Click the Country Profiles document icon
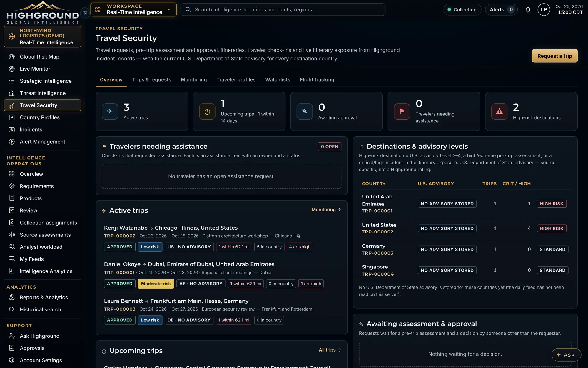This screenshot has width=588, height=368. click(x=12, y=117)
